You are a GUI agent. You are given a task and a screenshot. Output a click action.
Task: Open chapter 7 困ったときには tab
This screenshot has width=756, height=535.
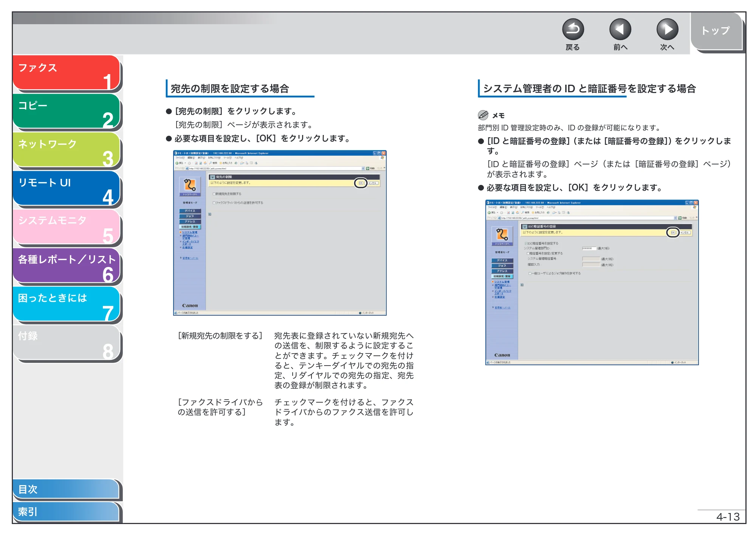point(66,304)
